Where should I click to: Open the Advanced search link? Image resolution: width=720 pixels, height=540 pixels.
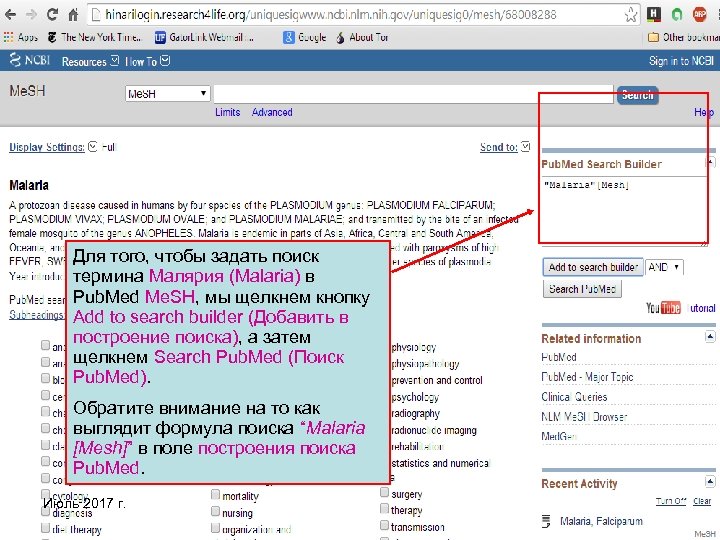click(272, 112)
